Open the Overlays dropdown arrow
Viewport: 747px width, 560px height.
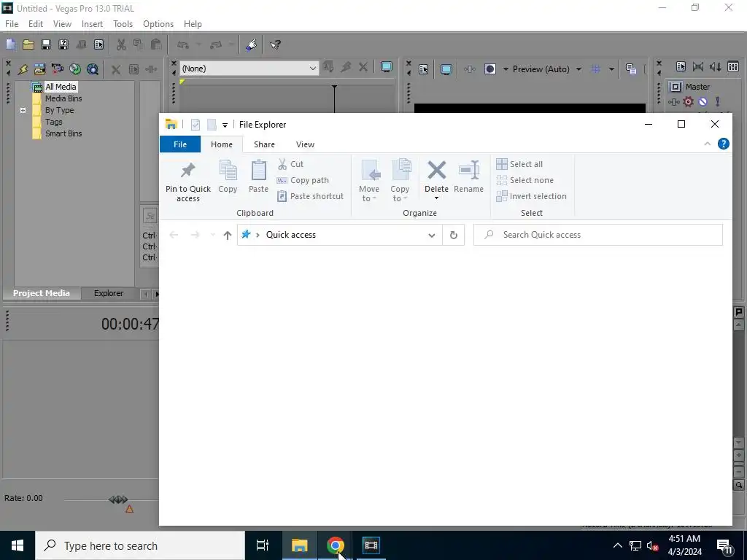click(611, 69)
